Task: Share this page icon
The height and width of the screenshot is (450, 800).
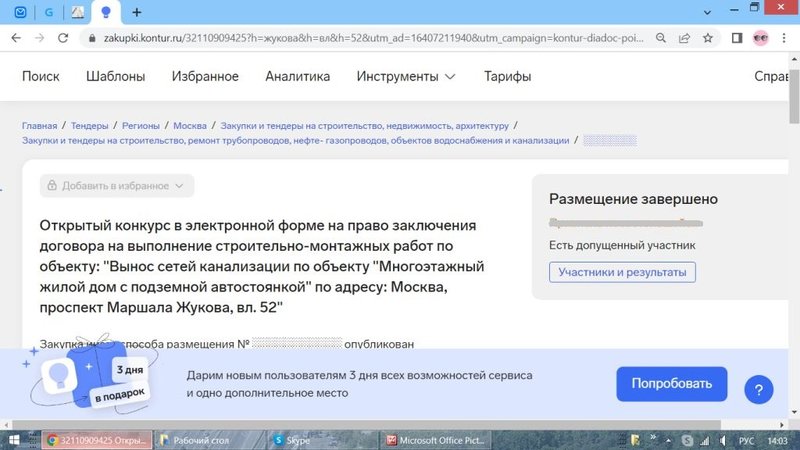Action: coord(684,38)
